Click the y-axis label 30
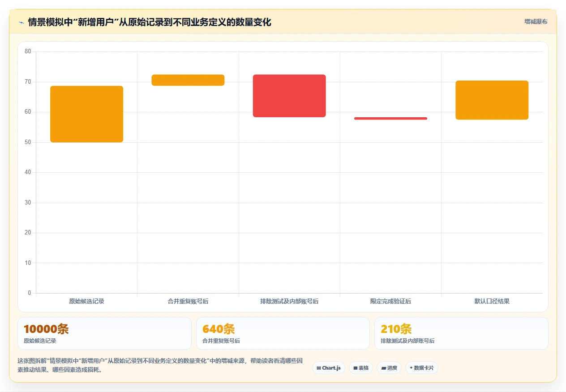The height and width of the screenshot is (392, 566). (x=28, y=203)
